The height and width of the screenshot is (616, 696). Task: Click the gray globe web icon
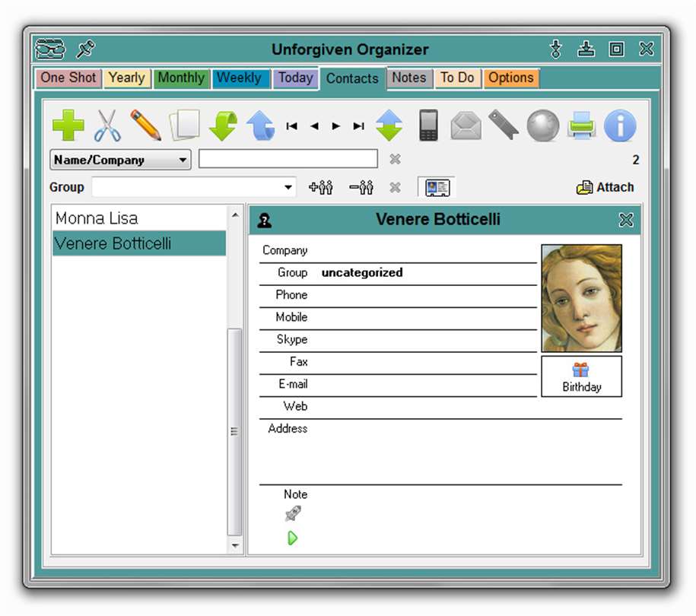tap(543, 125)
